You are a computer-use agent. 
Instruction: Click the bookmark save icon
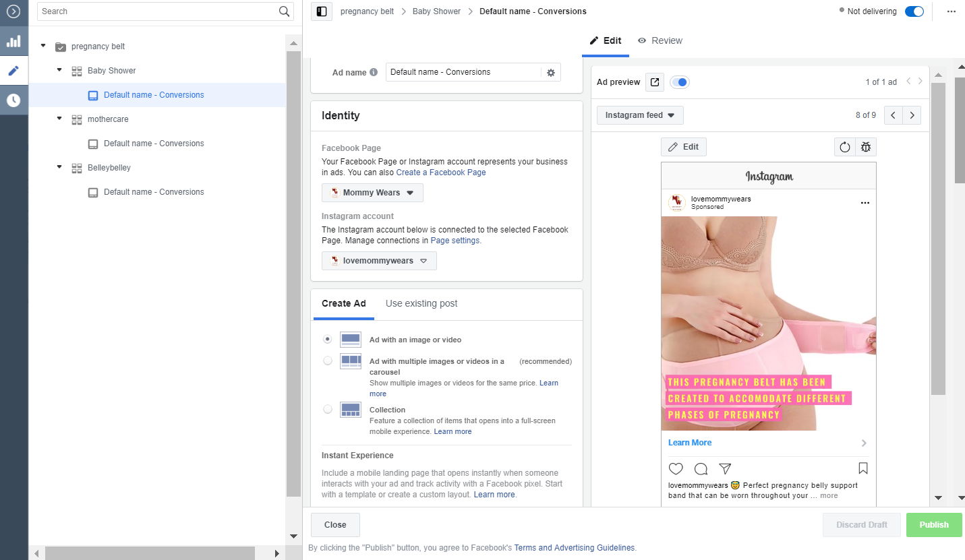(863, 468)
